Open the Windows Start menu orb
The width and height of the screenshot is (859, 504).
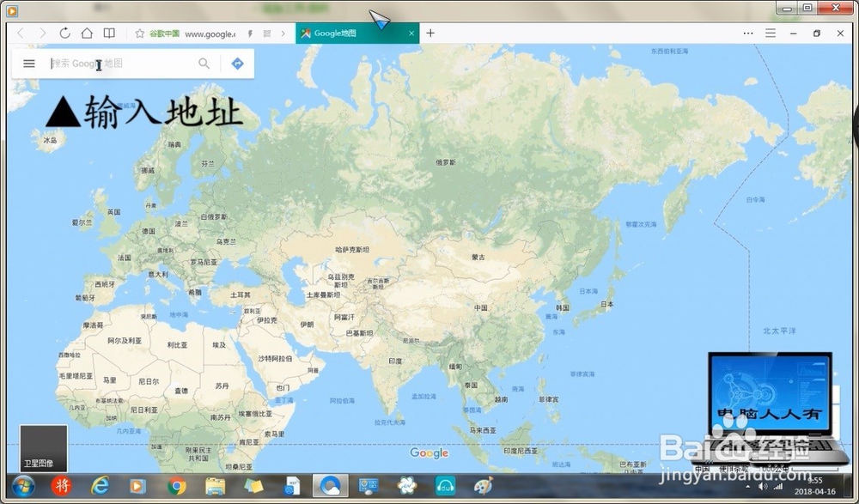[x=23, y=487]
